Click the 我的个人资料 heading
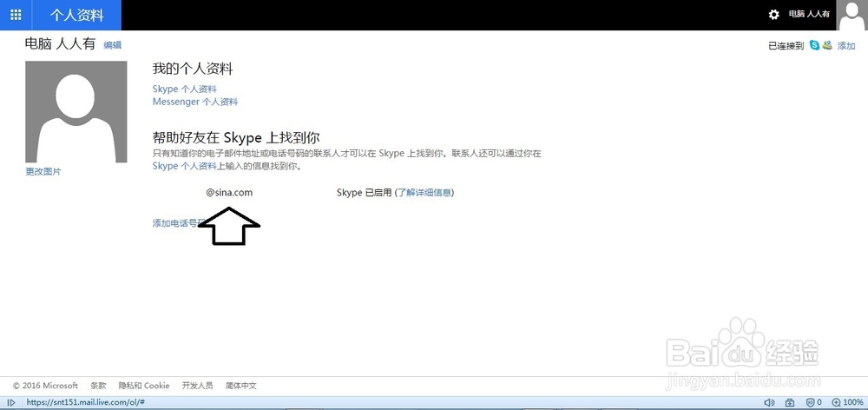The width and height of the screenshot is (868, 410). (193, 69)
